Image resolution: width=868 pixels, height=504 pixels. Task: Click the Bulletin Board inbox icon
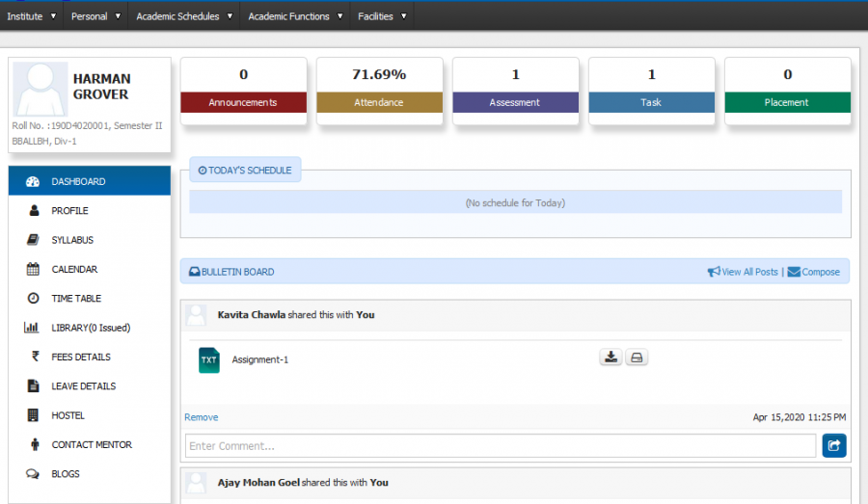pos(194,272)
